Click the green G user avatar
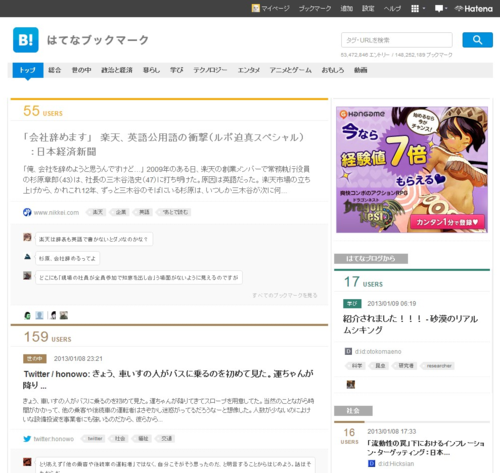 pos(27,315)
